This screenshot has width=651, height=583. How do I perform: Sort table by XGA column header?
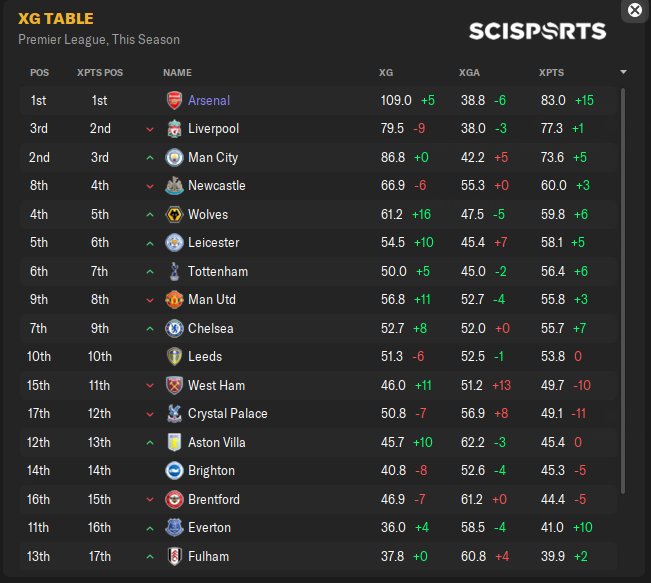469,73
